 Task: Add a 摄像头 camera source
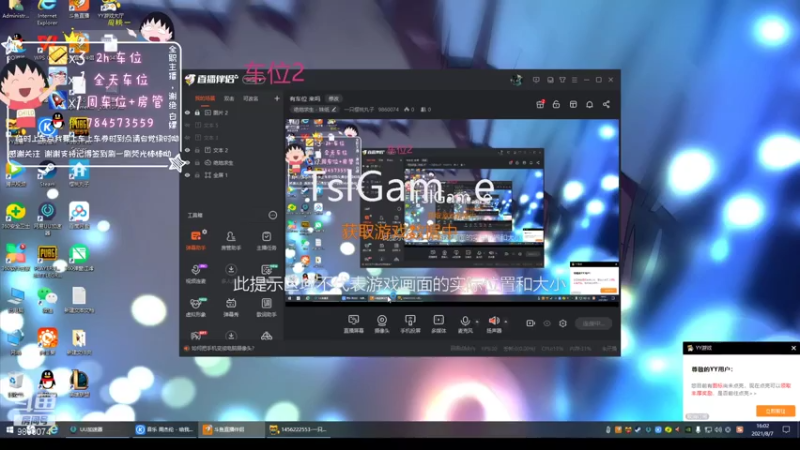coord(382,323)
